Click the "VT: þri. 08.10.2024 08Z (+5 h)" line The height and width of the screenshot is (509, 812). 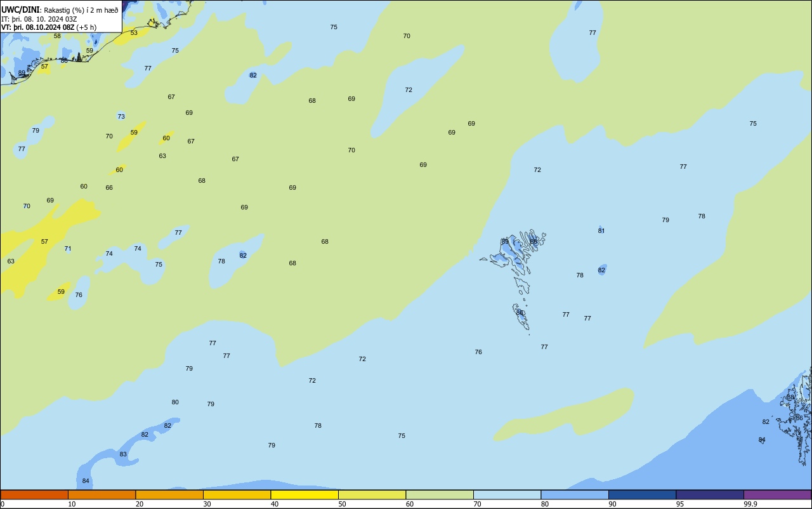tap(49, 27)
